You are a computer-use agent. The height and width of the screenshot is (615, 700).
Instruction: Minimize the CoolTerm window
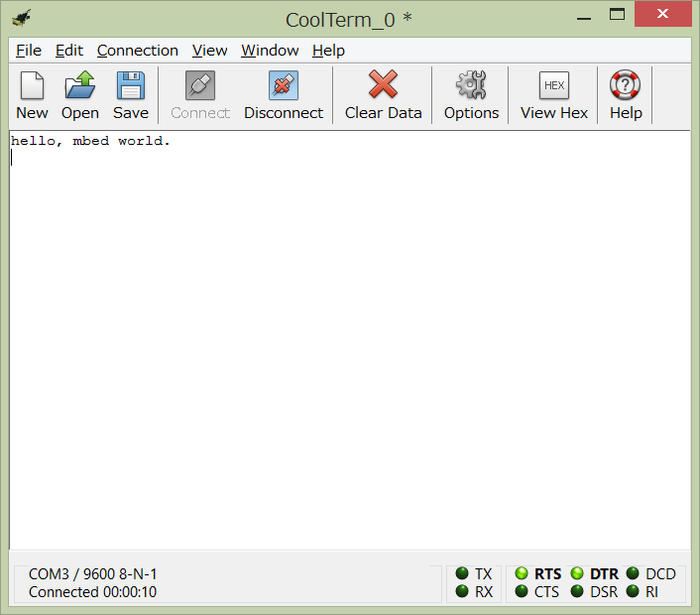click(583, 18)
